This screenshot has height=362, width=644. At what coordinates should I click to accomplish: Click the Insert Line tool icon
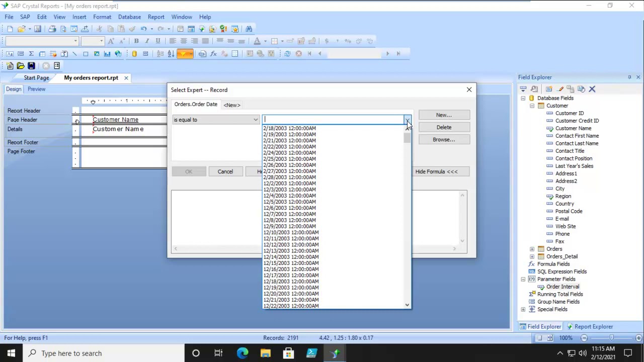(x=74, y=54)
